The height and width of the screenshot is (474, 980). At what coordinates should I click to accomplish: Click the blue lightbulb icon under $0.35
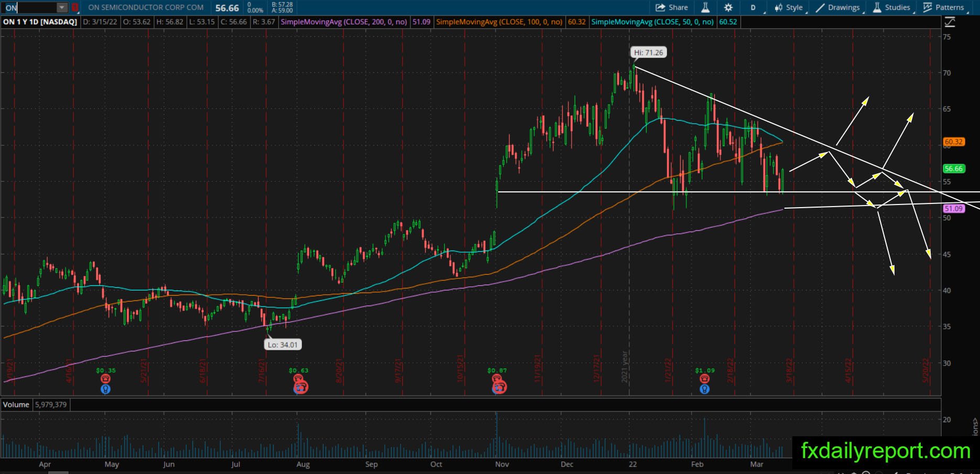coord(105,389)
